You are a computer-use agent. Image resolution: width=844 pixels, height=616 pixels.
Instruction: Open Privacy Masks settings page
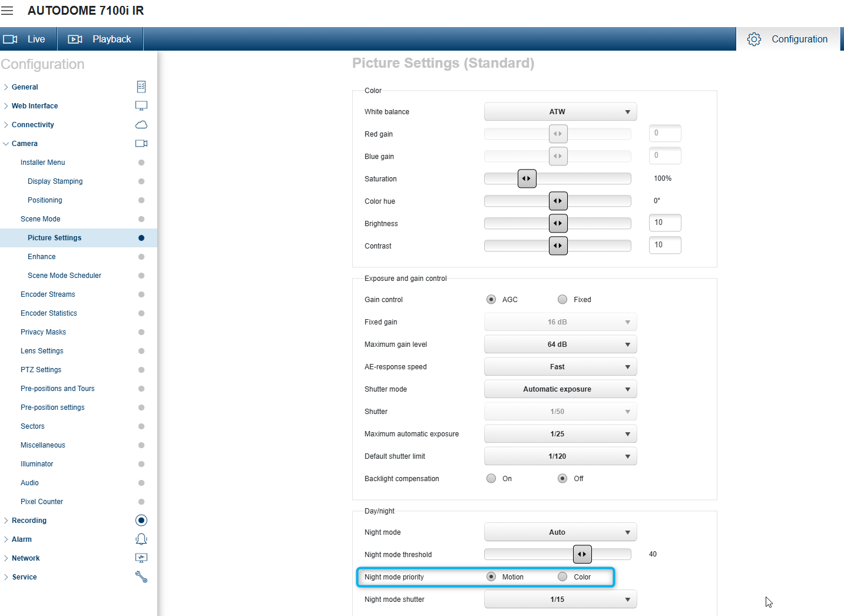[x=43, y=332]
